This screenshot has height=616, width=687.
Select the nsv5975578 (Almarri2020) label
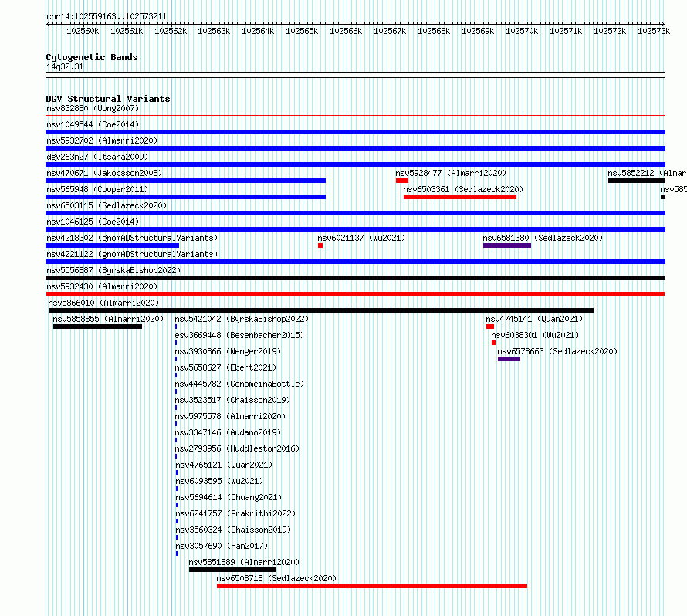click(x=230, y=416)
